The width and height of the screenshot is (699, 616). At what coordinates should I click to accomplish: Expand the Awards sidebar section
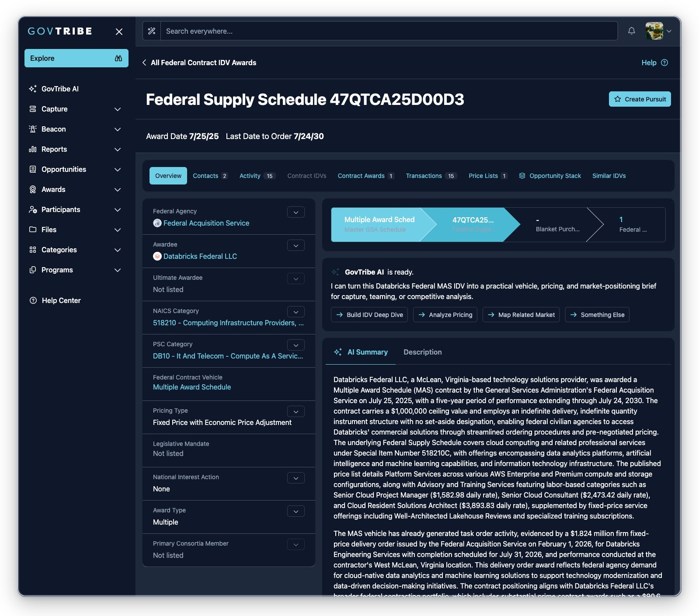(x=118, y=189)
